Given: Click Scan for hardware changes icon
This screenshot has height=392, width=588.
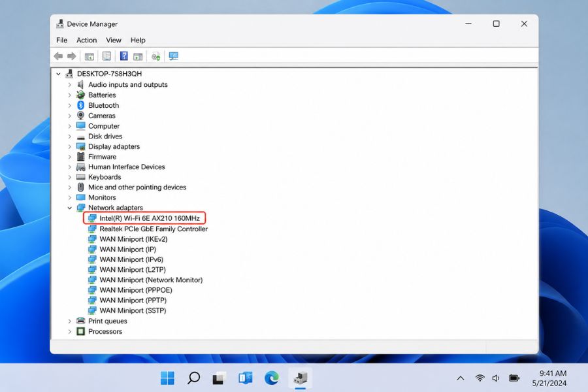Looking at the screenshot, I should (173, 56).
